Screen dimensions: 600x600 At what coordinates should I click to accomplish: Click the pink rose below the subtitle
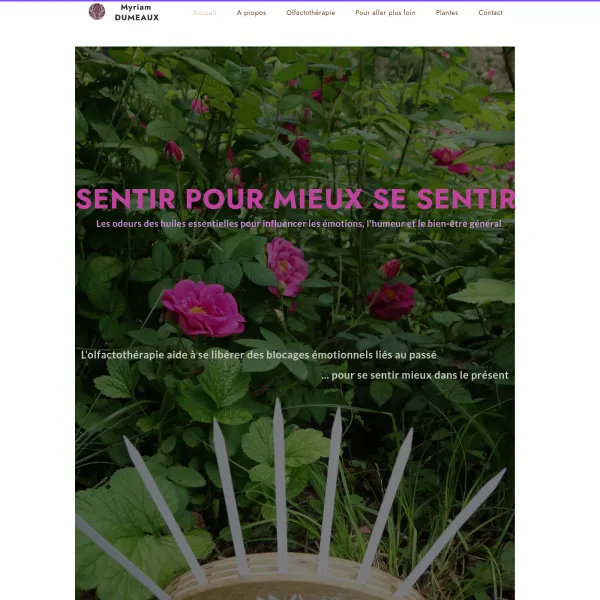pos(287,267)
